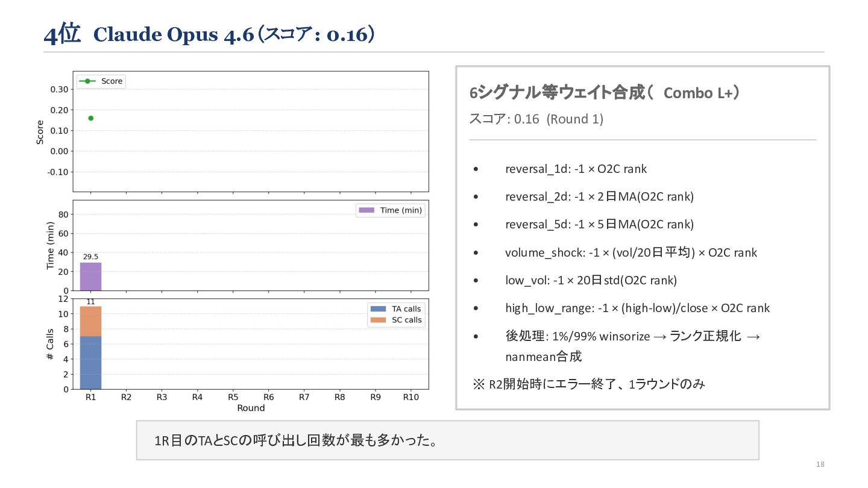Click the 'Score' y-axis title
868x488 pixels.
pyautogui.click(x=40, y=132)
